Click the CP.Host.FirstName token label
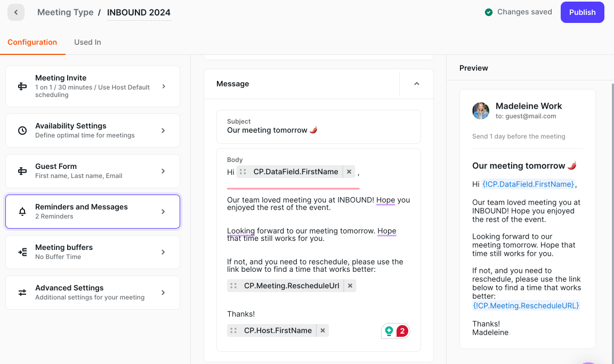This screenshot has height=364, width=614. (x=278, y=330)
